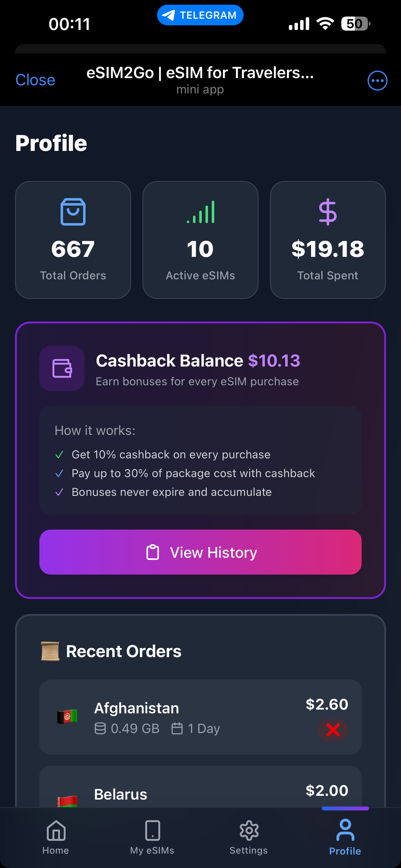Tap the shopping bag Total Orders icon
Screen dimensions: 401x868
(73, 212)
